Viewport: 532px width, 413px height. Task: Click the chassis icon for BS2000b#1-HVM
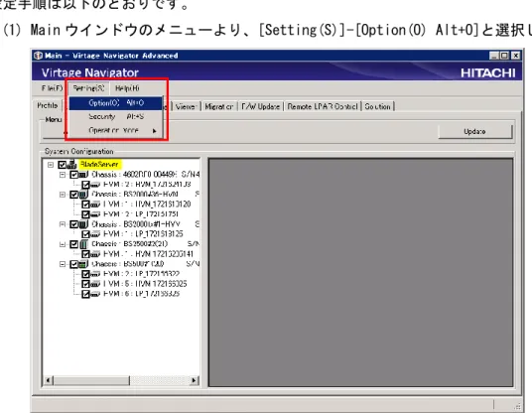(83, 224)
